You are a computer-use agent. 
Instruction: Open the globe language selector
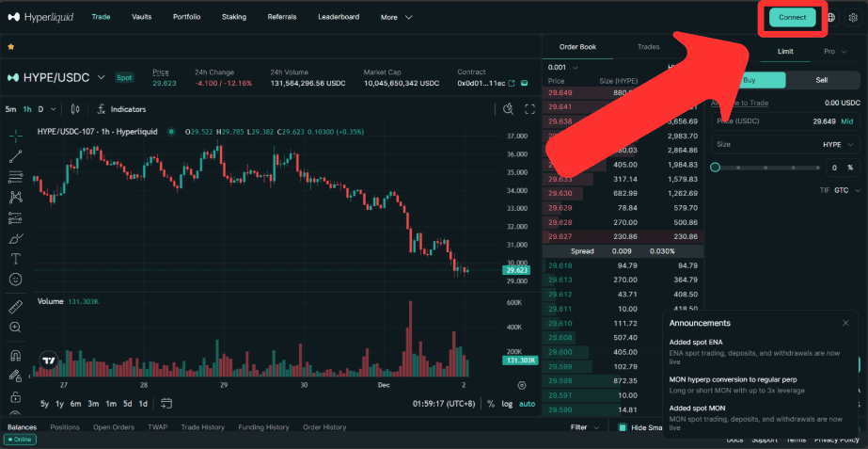(x=830, y=17)
